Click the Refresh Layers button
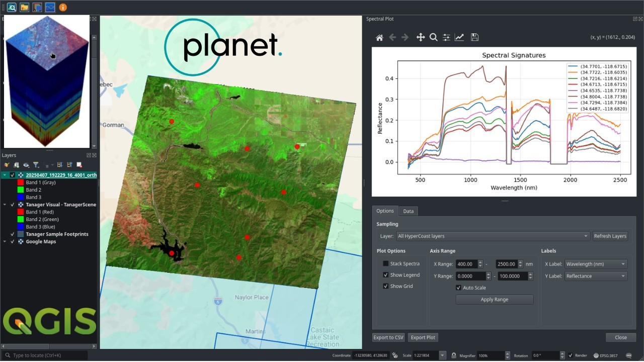Screen dimensions: 644x362 click(610, 236)
